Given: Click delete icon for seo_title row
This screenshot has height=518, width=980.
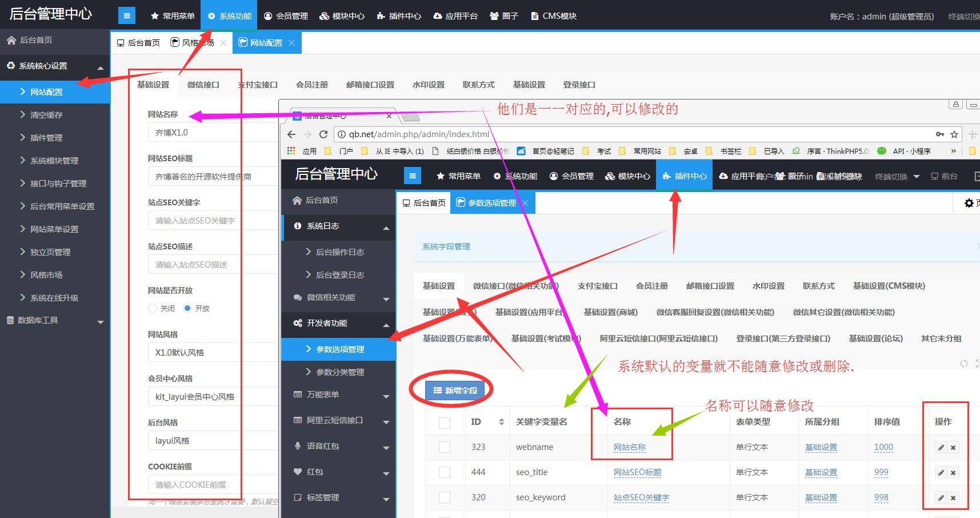Looking at the screenshot, I should pos(953,473).
